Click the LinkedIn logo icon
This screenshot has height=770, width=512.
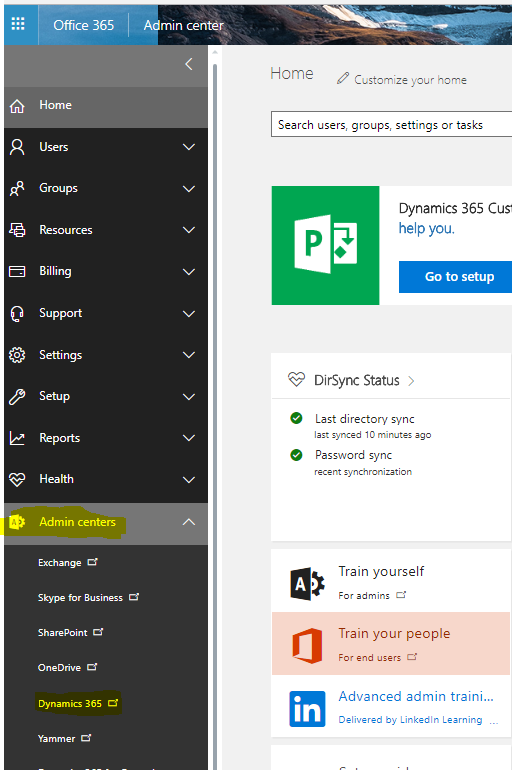click(307, 709)
